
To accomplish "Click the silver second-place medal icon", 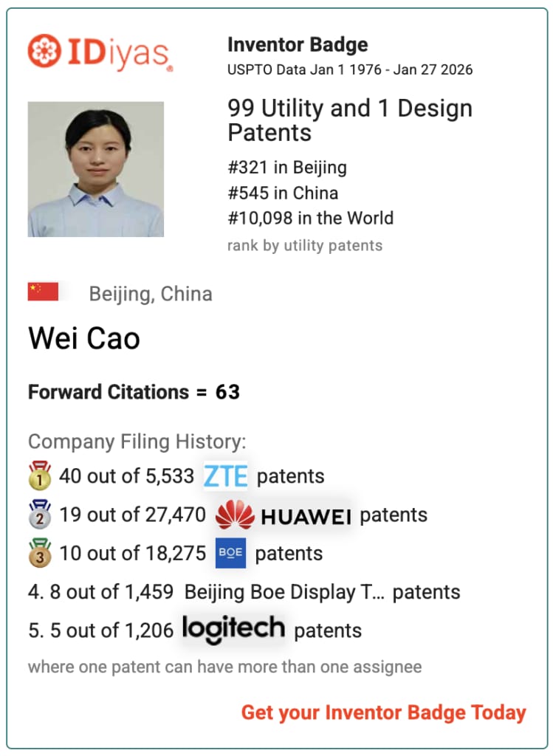I will pos(40,515).
